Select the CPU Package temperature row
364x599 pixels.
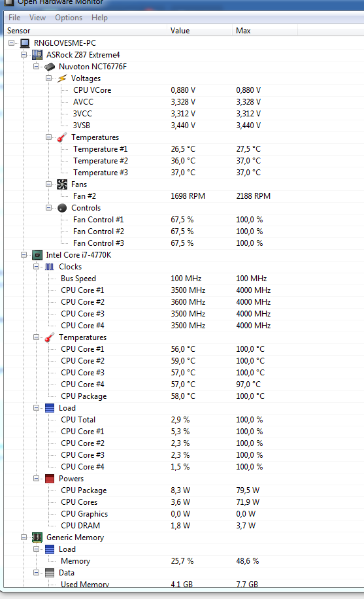(x=184, y=396)
